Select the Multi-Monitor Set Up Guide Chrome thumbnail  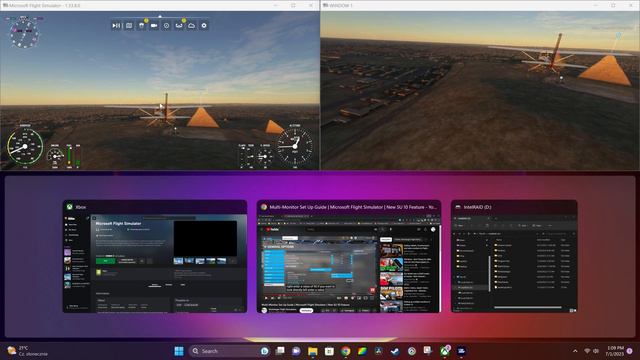tap(349, 256)
